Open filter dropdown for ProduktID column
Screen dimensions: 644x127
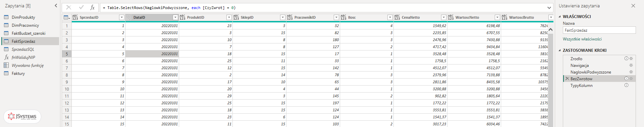coord(229,17)
